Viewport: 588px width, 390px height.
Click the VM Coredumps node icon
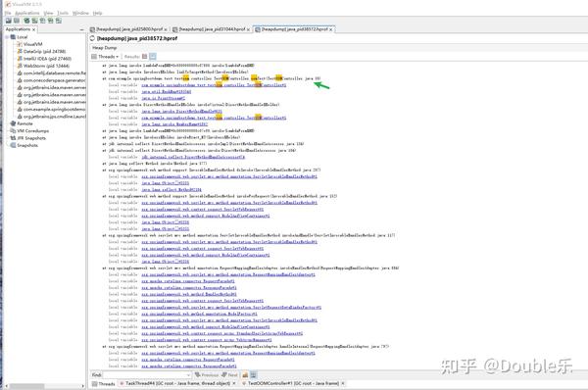click(13, 130)
